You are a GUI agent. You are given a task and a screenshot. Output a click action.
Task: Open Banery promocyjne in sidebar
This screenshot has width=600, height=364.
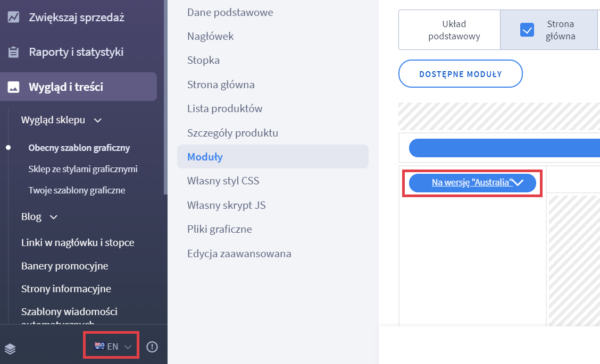(x=64, y=266)
